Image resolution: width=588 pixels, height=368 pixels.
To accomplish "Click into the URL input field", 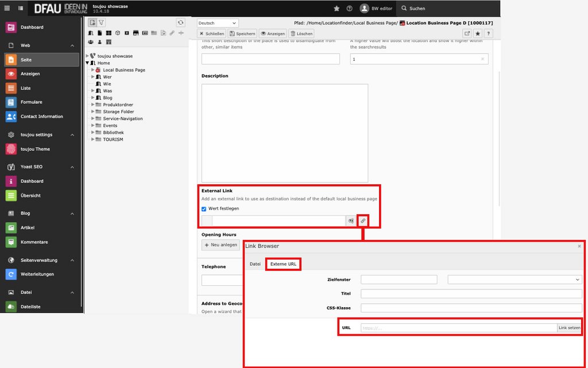I will [x=458, y=328].
